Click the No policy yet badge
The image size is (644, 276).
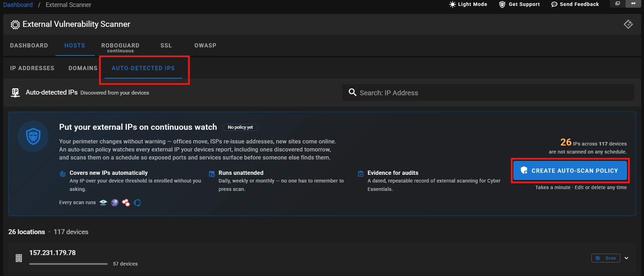(240, 127)
